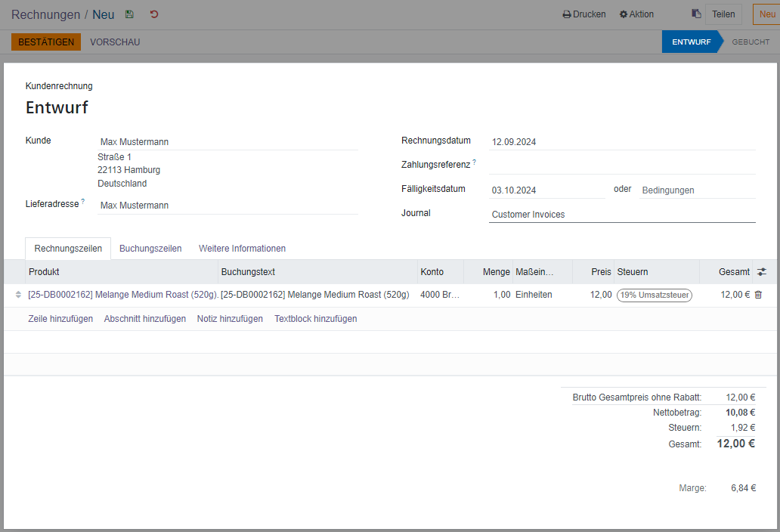
Task: Click the help icon next to Lieferadresse
Action: tap(83, 201)
